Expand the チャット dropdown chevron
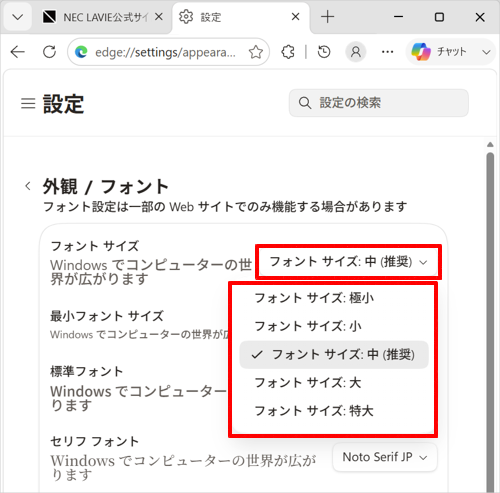Viewport: 500px width, 493px height. [x=486, y=52]
